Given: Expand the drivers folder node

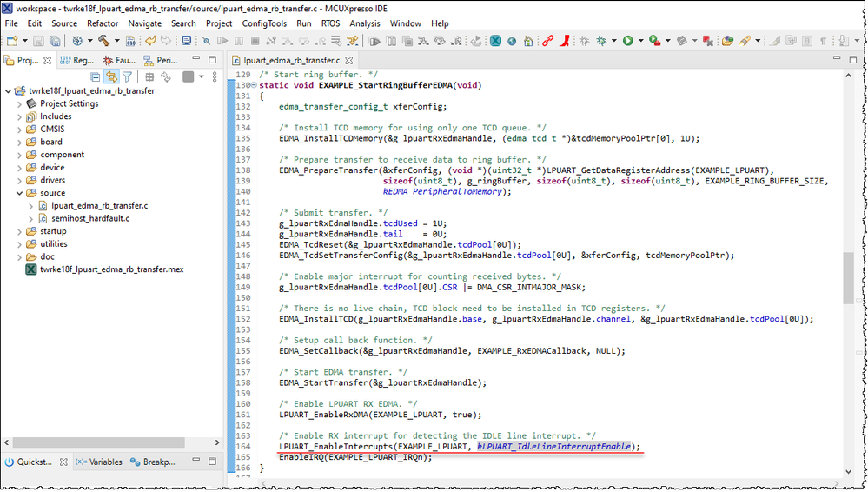Looking at the screenshot, I should point(19,180).
